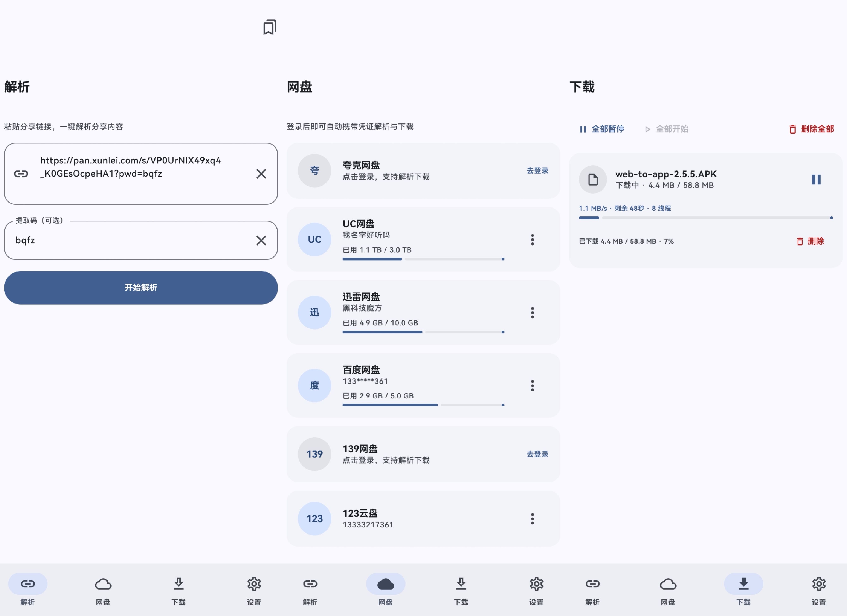The width and height of the screenshot is (847, 616).
Task: Click the 123云盘 avatar icon
Action: coord(315,519)
